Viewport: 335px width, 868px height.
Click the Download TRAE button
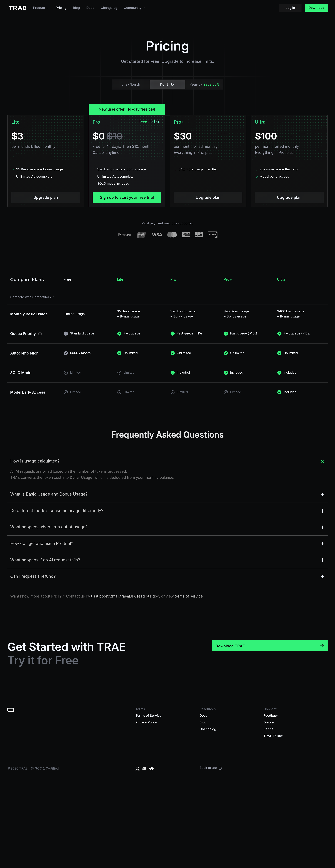[x=270, y=646]
